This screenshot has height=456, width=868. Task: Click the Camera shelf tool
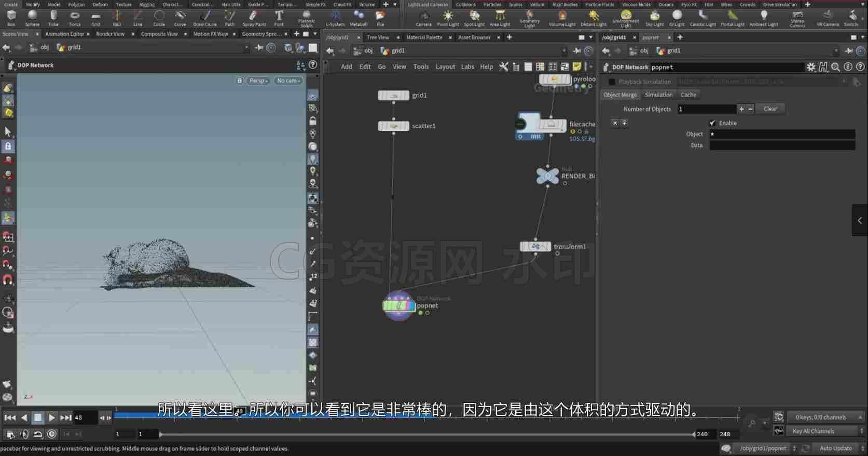(x=423, y=18)
